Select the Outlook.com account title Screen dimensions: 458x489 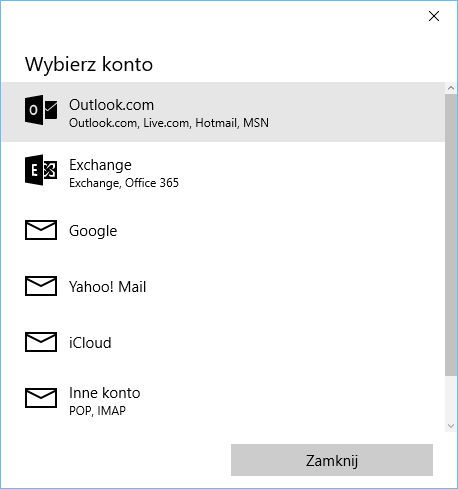point(111,105)
